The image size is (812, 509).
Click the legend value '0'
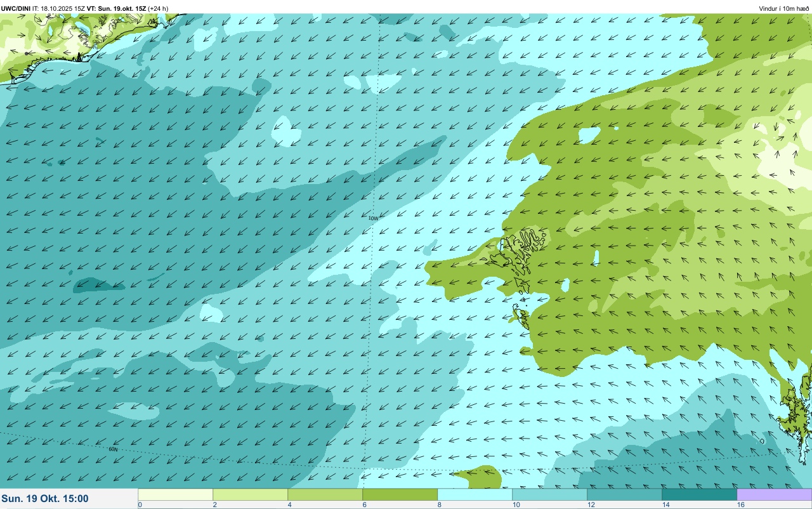click(140, 505)
